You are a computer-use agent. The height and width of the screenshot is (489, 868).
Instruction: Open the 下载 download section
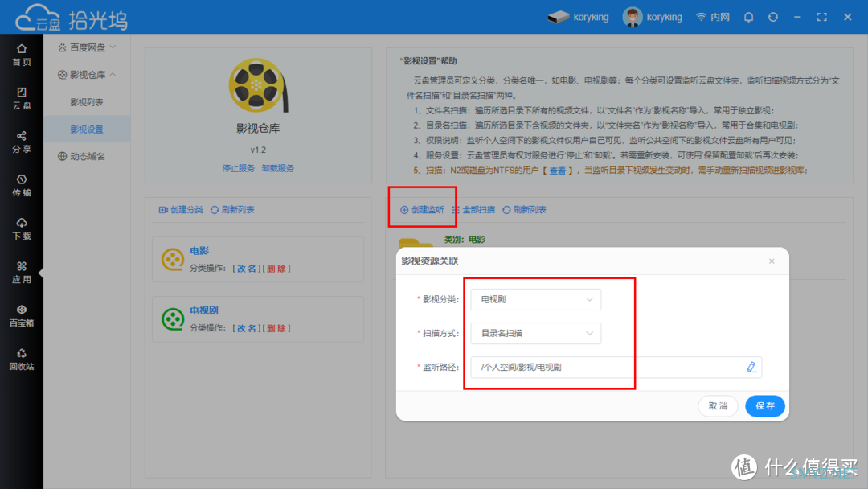(22, 228)
